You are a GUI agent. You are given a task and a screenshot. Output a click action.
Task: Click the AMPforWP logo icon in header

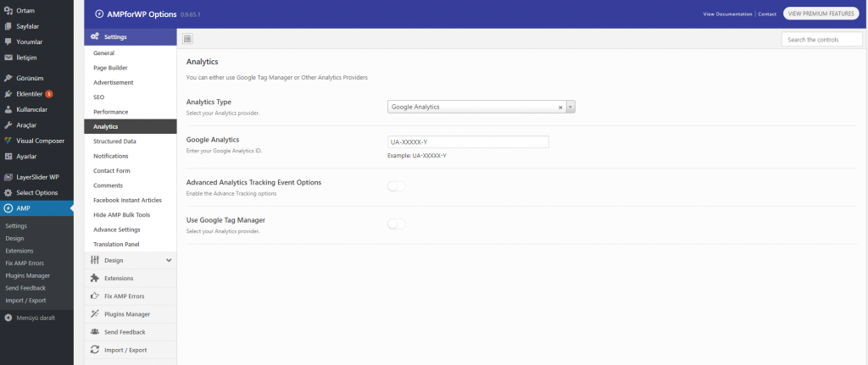click(x=99, y=14)
